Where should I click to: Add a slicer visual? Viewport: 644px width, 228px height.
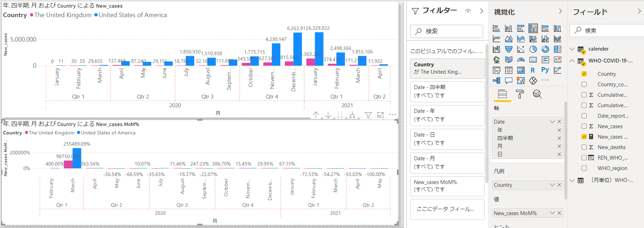496,70
